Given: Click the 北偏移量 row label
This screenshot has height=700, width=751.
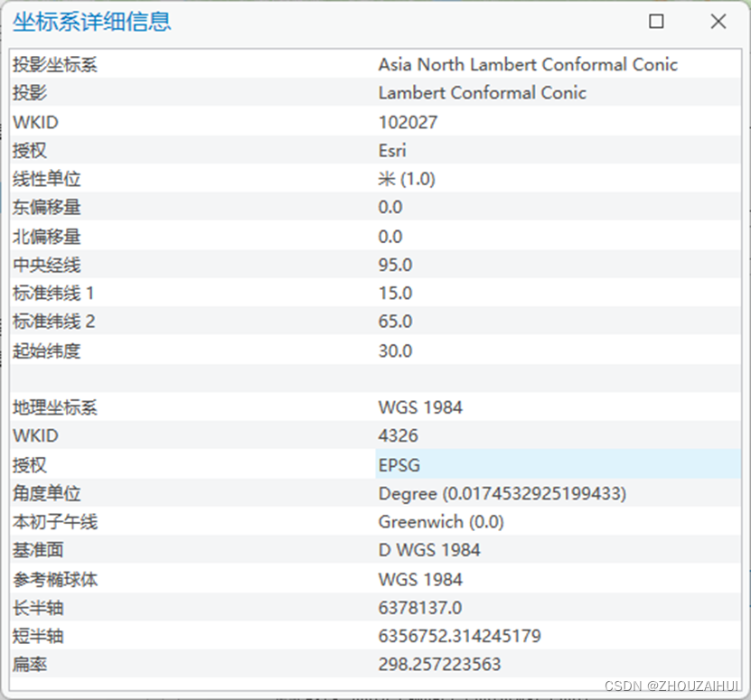Looking at the screenshot, I should [47, 237].
